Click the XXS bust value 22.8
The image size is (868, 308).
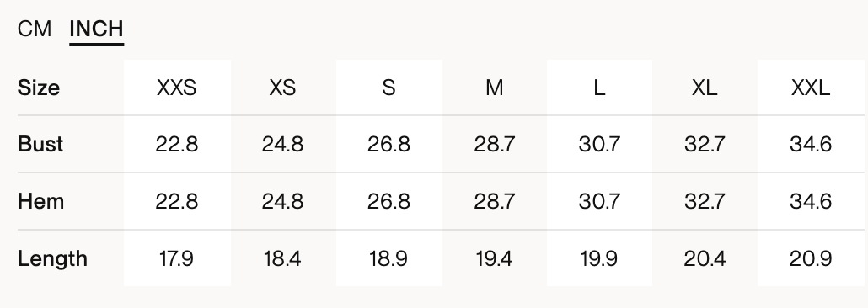pos(177,145)
